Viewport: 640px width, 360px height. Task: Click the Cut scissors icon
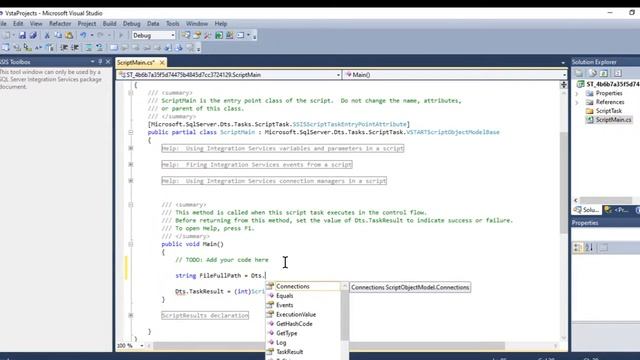tap(47, 36)
